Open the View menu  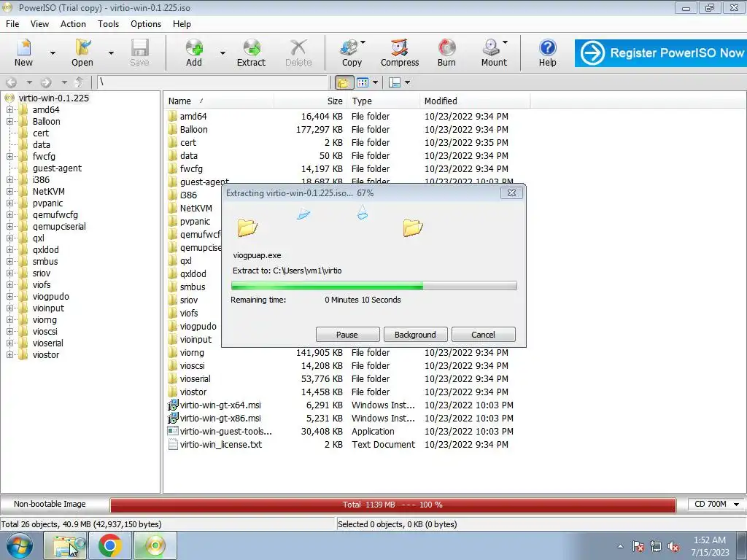tap(39, 24)
